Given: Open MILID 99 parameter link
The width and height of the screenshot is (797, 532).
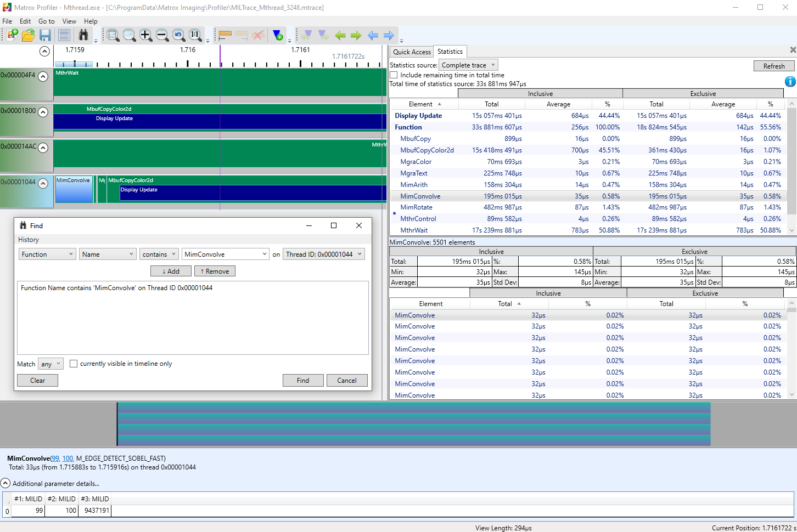Looking at the screenshot, I should click(55, 459).
